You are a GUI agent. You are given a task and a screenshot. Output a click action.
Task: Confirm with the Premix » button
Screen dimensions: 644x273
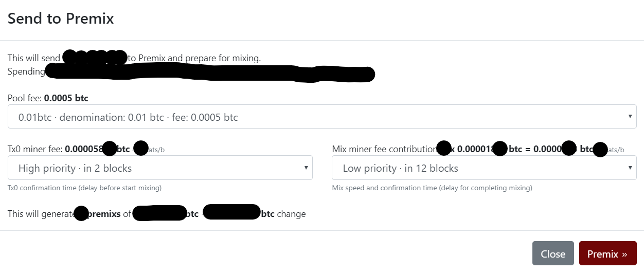[x=607, y=254]
